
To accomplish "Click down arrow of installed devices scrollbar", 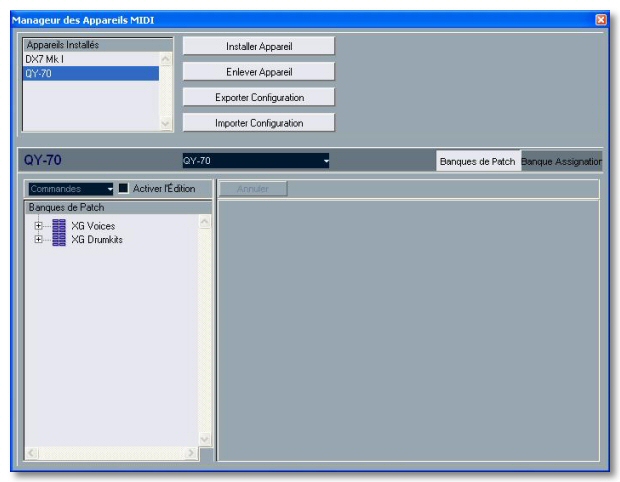I will 166,124.
